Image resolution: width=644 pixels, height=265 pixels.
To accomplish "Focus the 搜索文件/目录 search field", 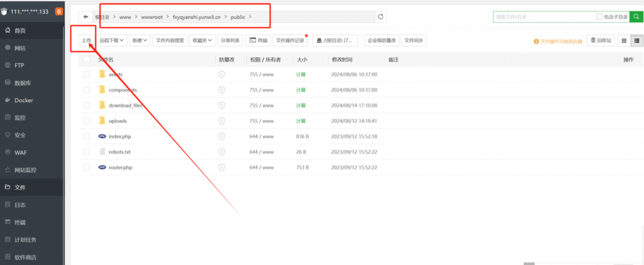I will 544,17.
